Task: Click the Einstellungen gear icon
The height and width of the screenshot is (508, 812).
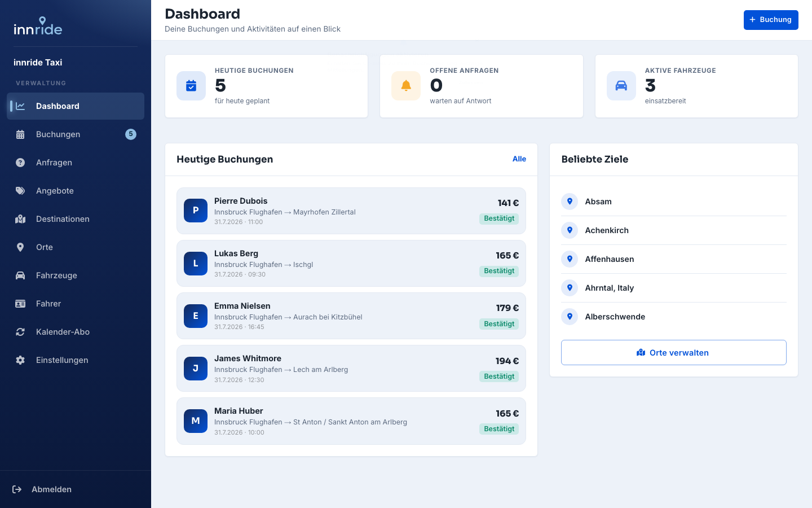Action: tap(20, 360)
